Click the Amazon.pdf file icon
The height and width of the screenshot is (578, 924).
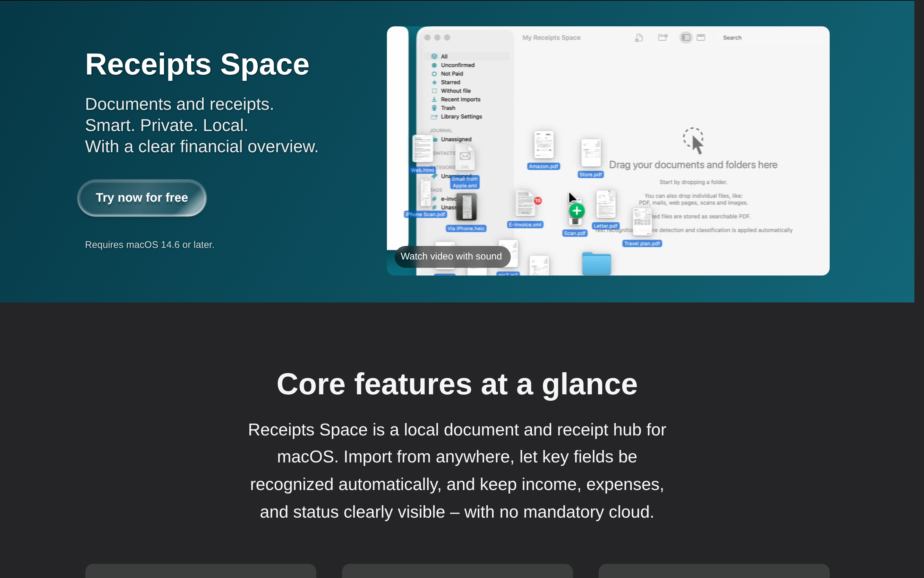(x=544, y=145)
